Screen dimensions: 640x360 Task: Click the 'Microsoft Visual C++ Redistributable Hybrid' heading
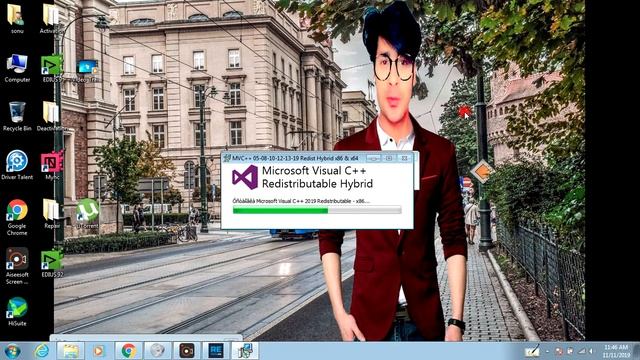317,177
